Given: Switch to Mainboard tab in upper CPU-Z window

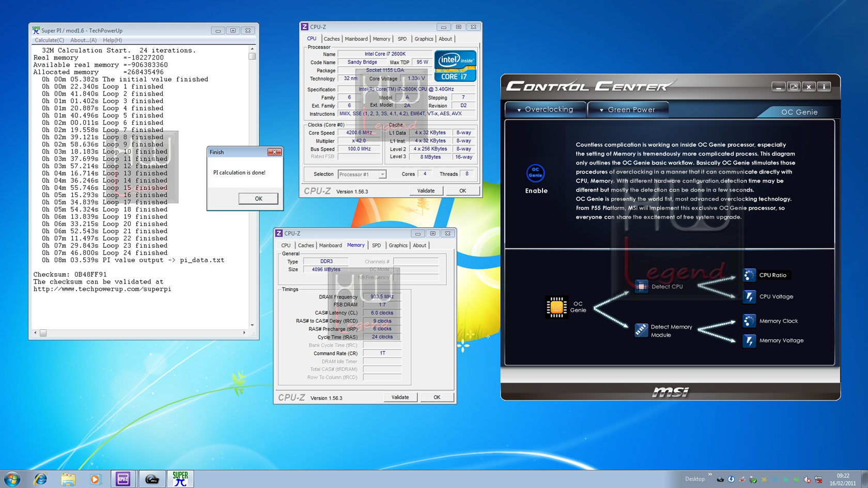Looking at the screenshot, I should click(356, 39).
